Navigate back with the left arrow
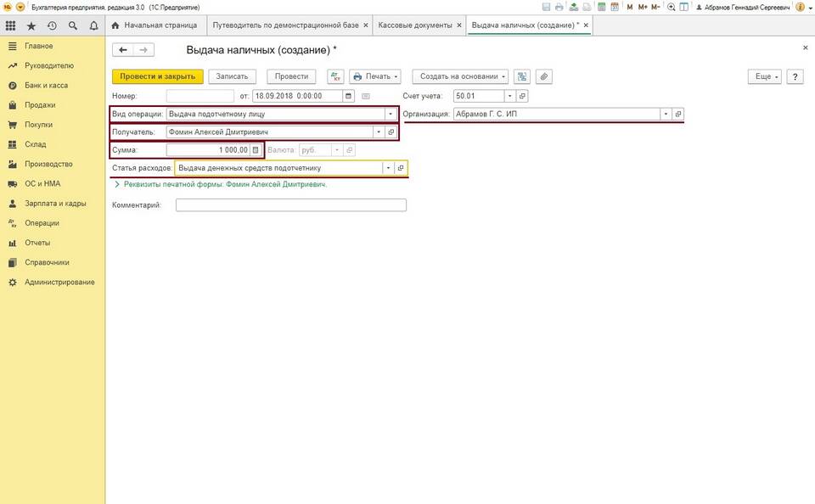The width and height of the screenshot is (815, 504). click(124, 50)
